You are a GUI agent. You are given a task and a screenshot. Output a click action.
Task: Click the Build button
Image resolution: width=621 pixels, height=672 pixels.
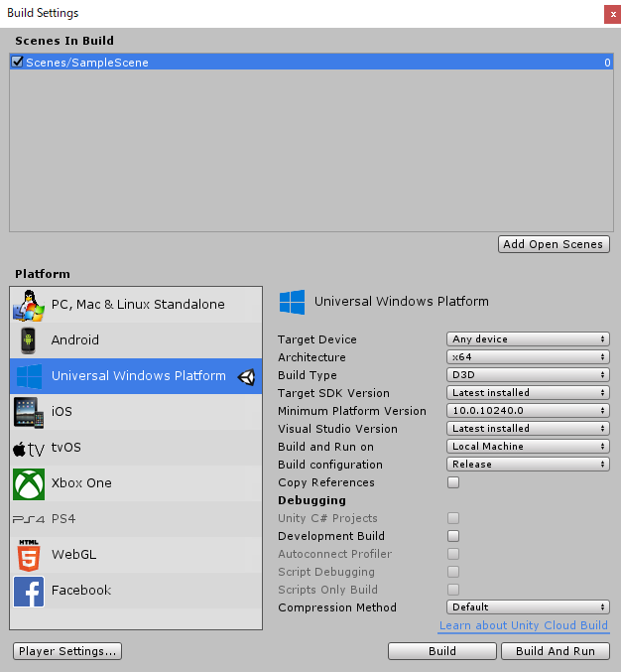(x=442, y=651)
